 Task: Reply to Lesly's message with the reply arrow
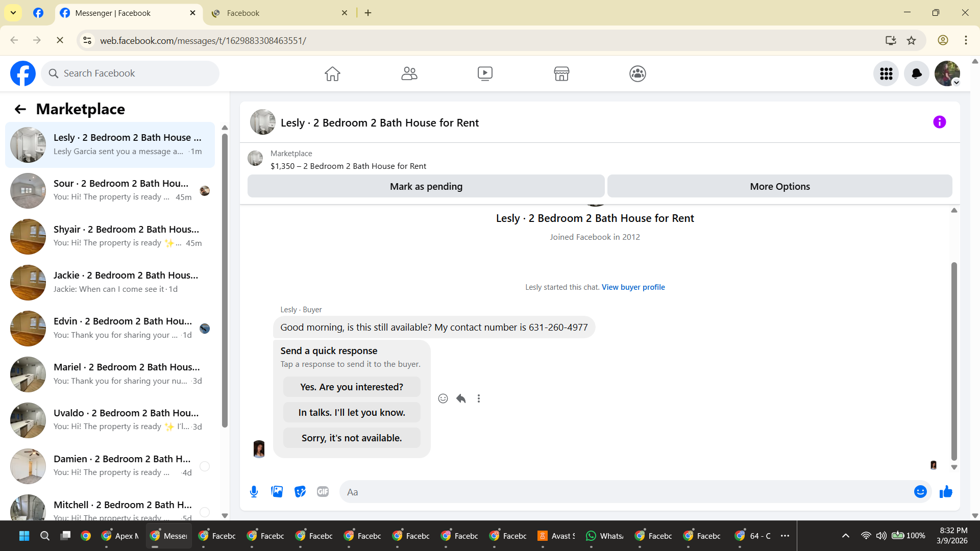461,398
